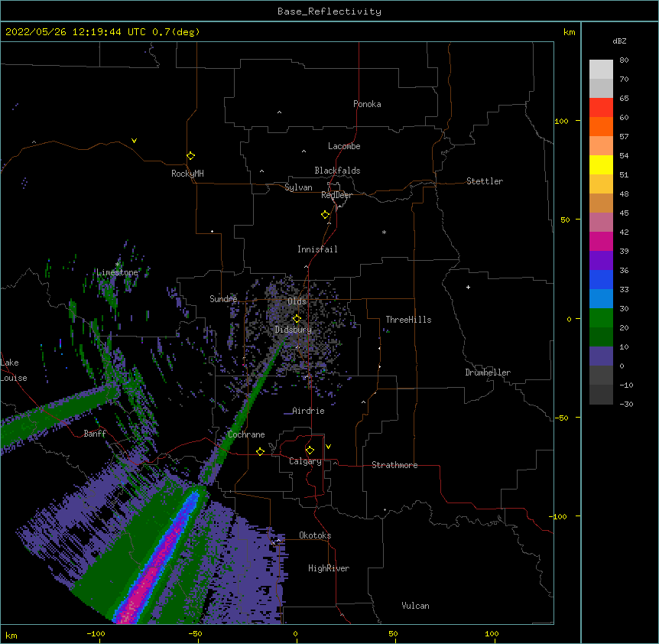659x644 pixels.
Task: Select the purple 10 dBZ legend swatch
Action: pos(601,356)
